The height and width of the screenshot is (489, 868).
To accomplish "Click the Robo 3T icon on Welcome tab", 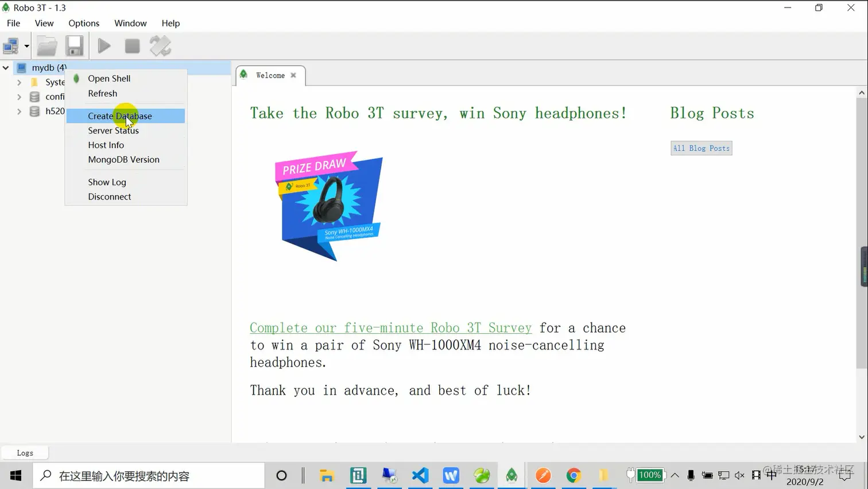I will [x=244, y=75].
